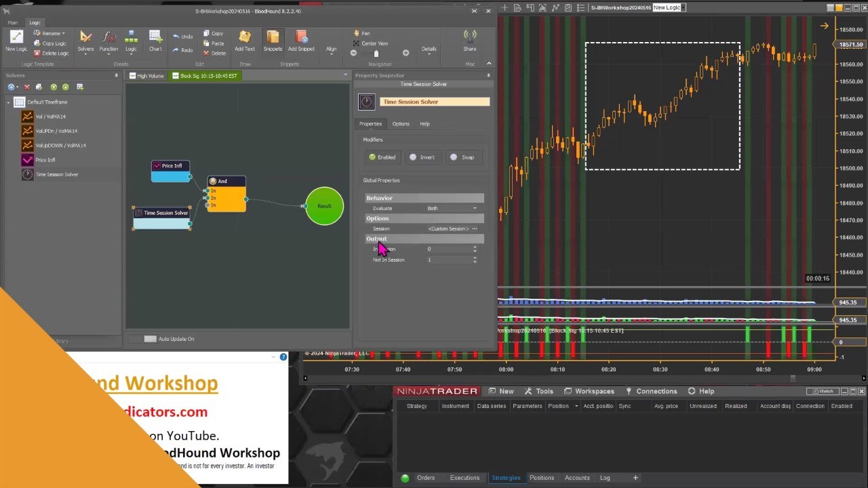Switch to the Main ribbon tab
This screenshot has width=868, height=488.
pyautogui.click(x=13, y=22)
